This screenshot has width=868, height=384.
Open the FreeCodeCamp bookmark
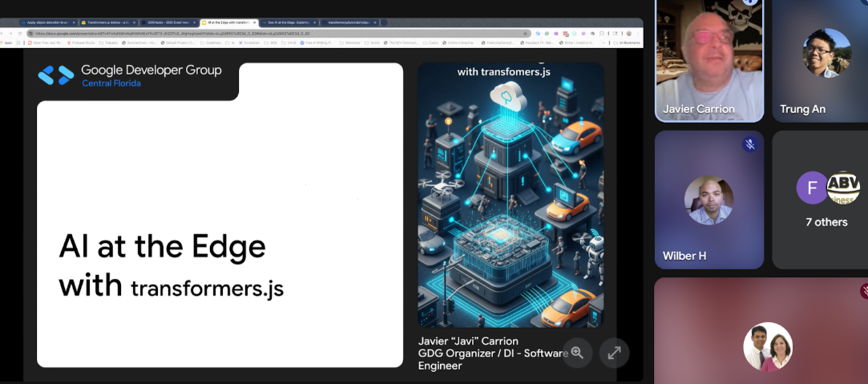pyautogui.click(x=499, y=42)
